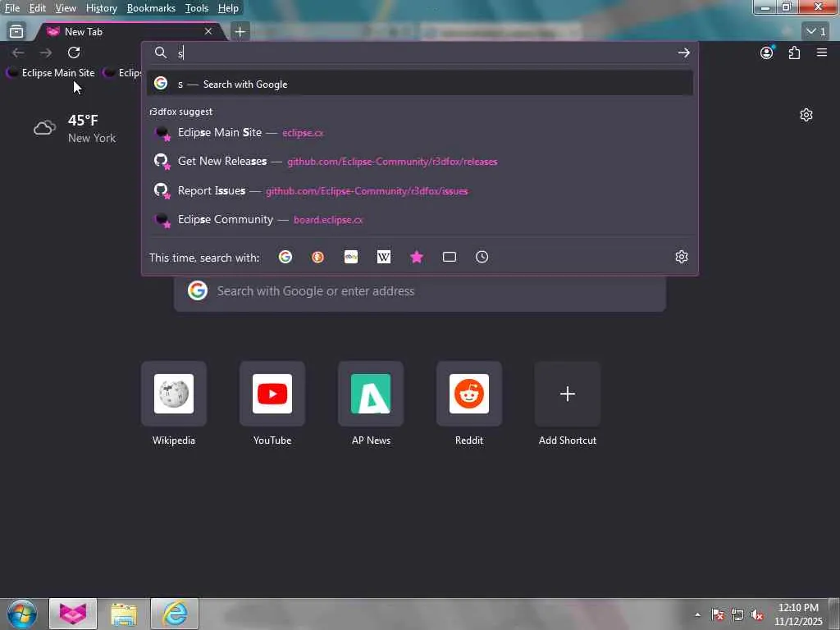Open the Edit menu
Screen dimensions: 840x630
(37, 8)
